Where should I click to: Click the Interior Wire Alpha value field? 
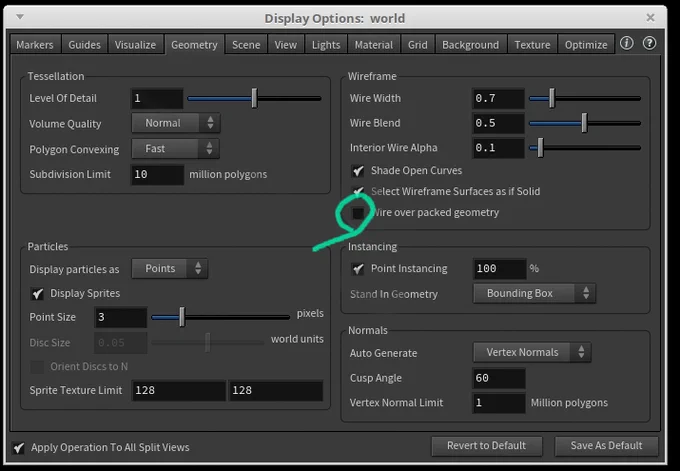pos(498,148)
